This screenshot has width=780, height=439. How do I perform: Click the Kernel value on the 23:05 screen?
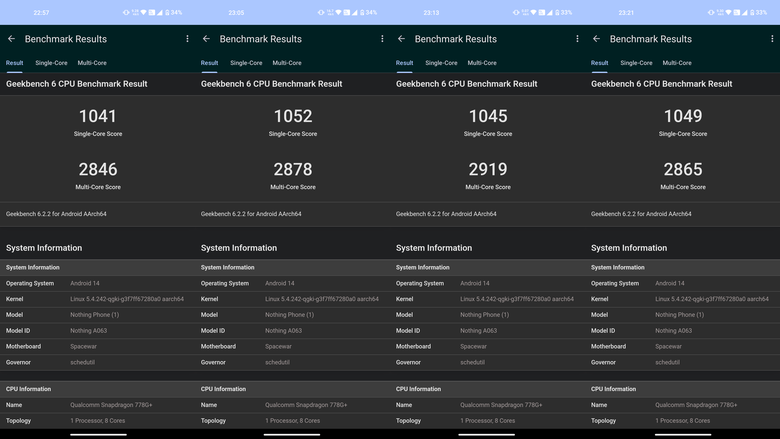tap(322, 299)
